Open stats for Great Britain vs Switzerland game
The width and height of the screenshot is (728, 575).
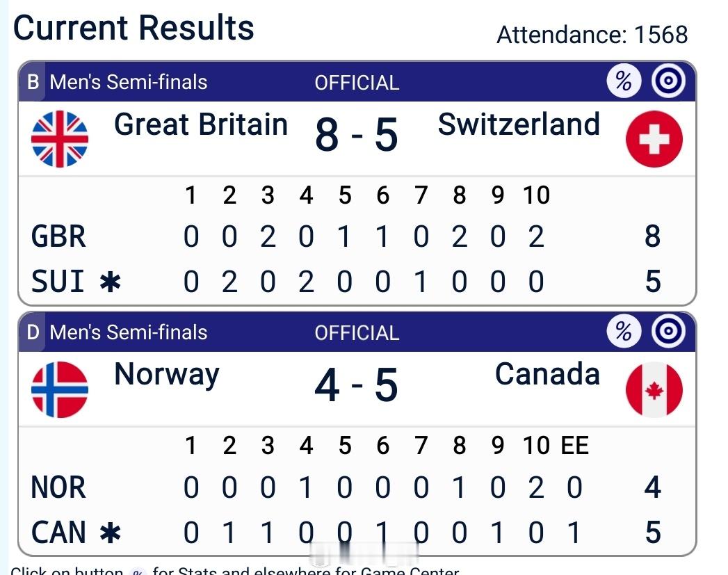pyautogui.click(x=623, y=81)
